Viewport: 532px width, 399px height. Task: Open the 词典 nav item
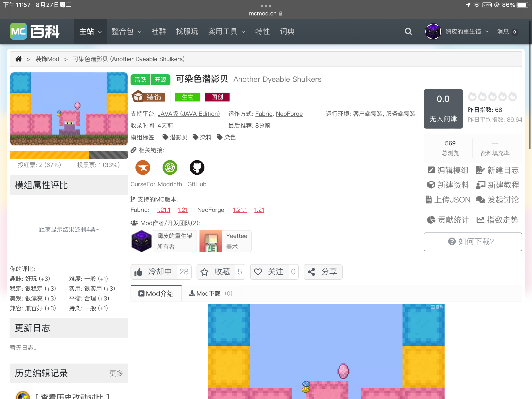tap(287, 32)
